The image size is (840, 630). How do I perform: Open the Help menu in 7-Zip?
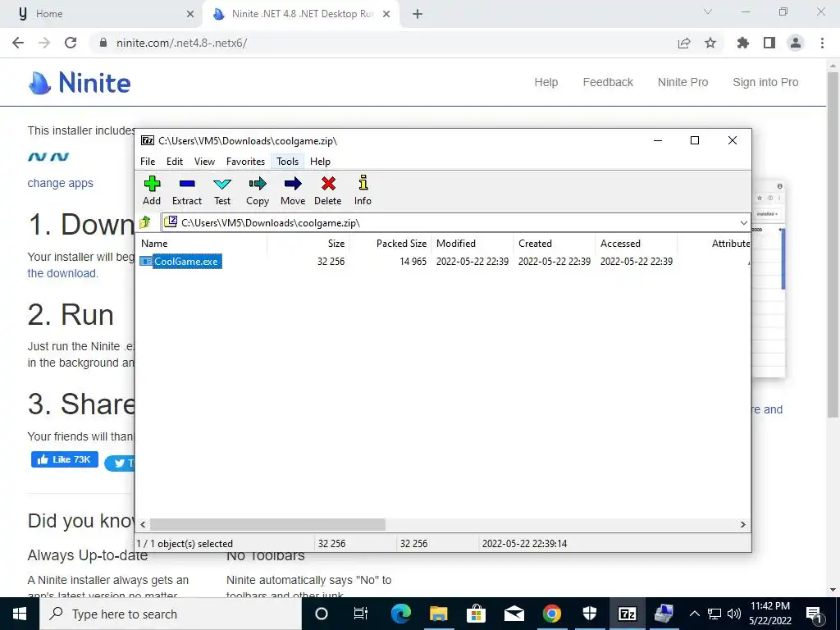(x=320, y=162)
